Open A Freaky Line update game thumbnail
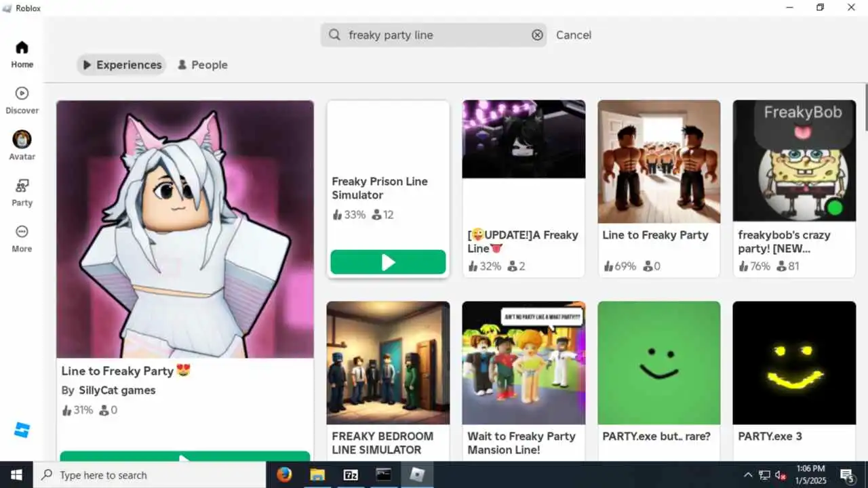The height and width of the screenshot is (488, 868). 524,139
